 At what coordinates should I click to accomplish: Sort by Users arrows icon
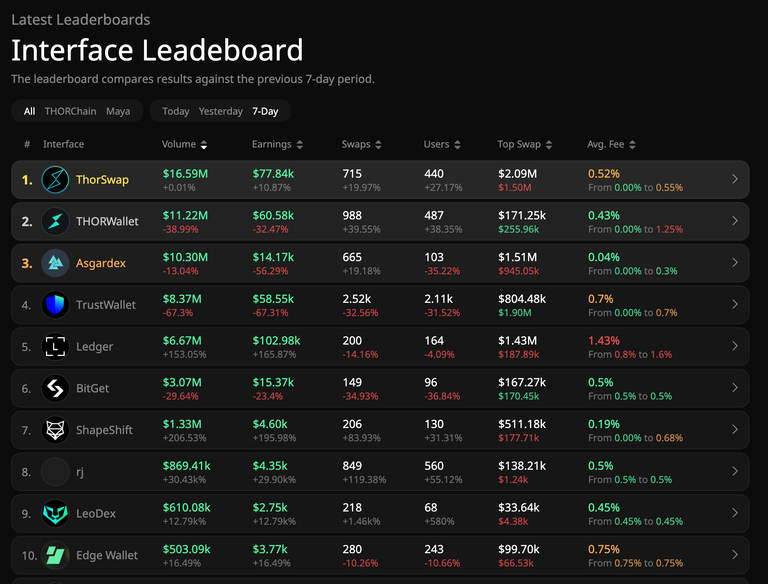point(457,145)
